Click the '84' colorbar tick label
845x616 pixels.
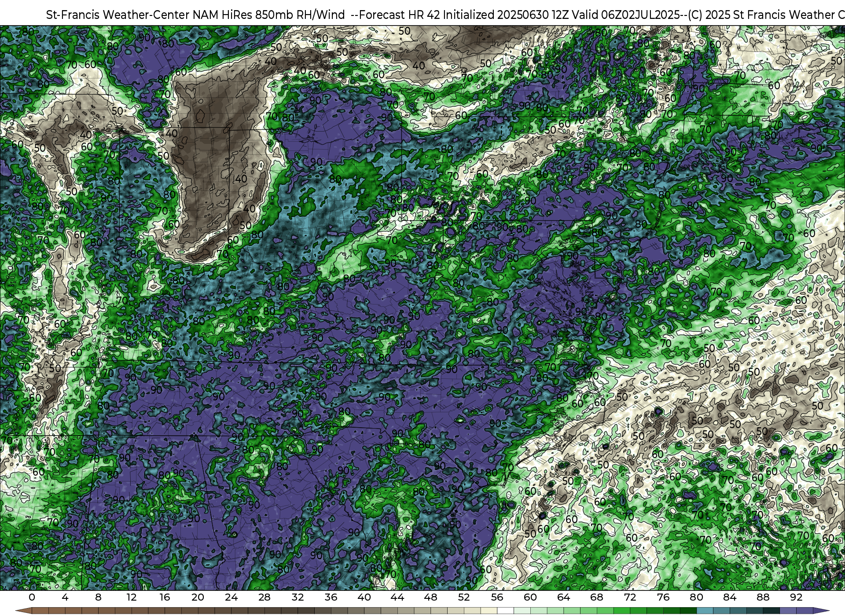tap(730, 597)
